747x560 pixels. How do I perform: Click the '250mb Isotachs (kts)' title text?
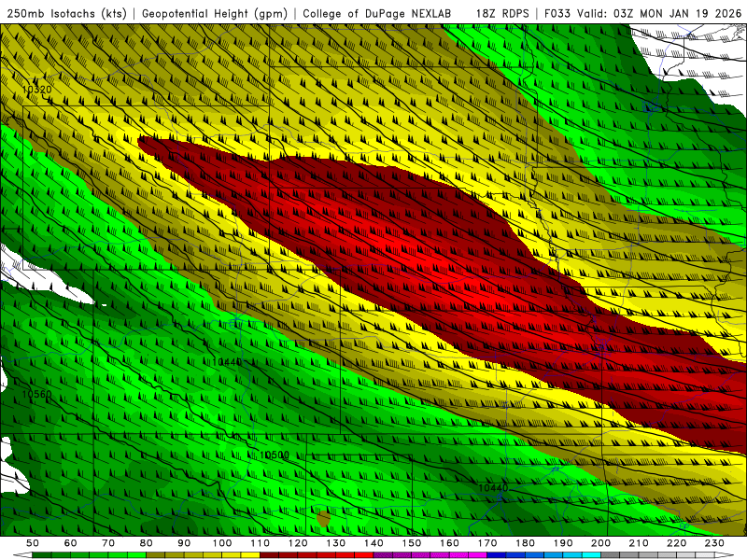[66, 14]
